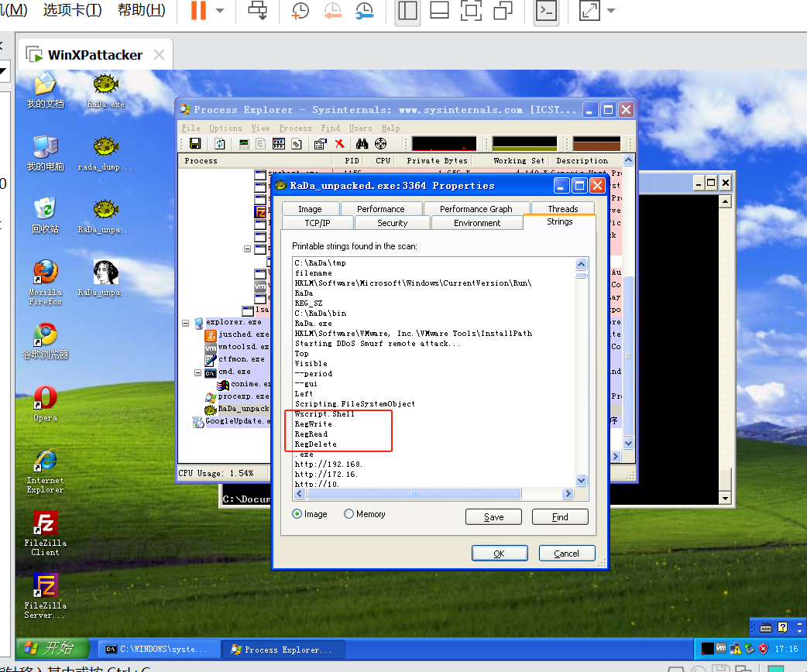Revert the VM to previous snapshot

click(332, 10)
